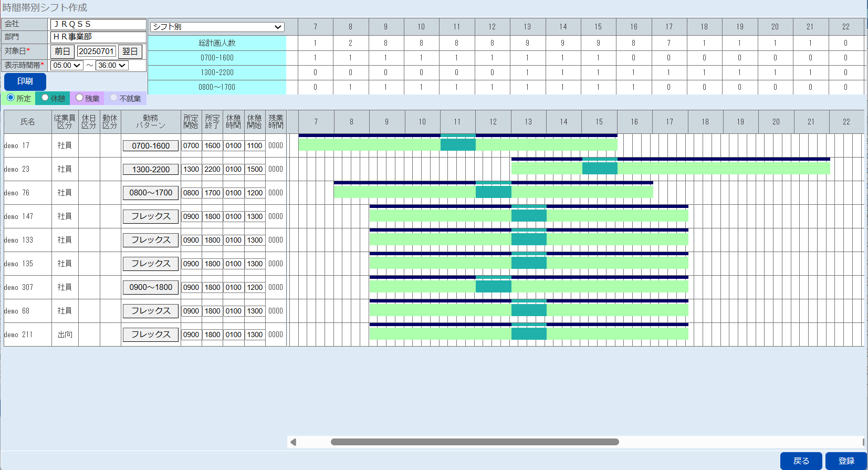Select the 残業 radio button
The height and width of the screenshot is (470, 868).
tap(79, 98)
